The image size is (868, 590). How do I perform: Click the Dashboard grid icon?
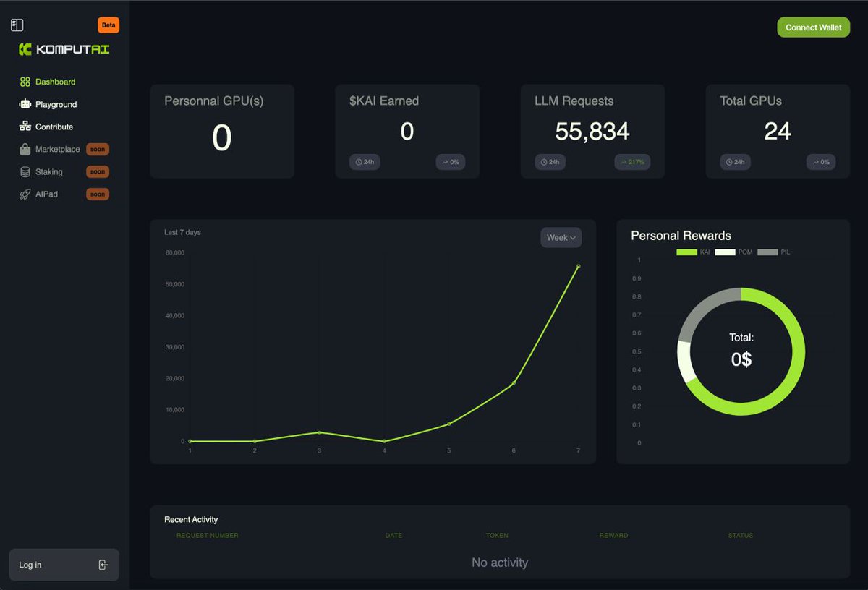coord(25,82)
